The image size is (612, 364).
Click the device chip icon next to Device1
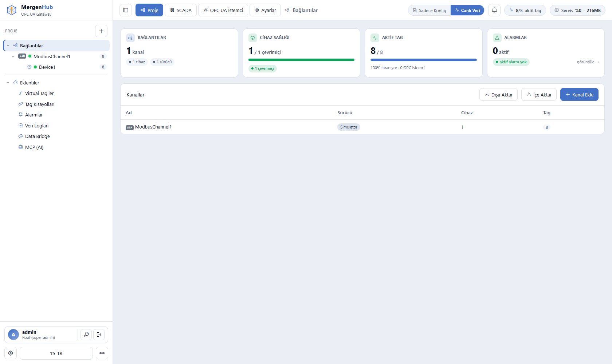(29, 67)
